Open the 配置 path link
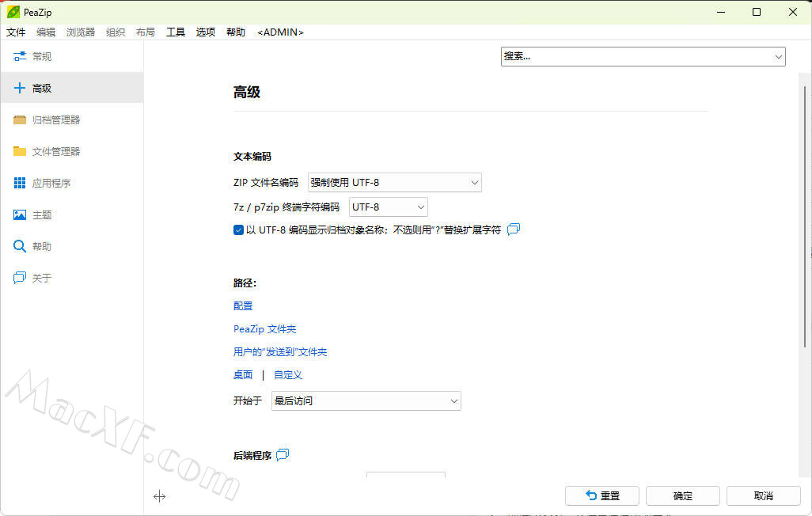Screen dimensions: 812x516 point(243,306)
